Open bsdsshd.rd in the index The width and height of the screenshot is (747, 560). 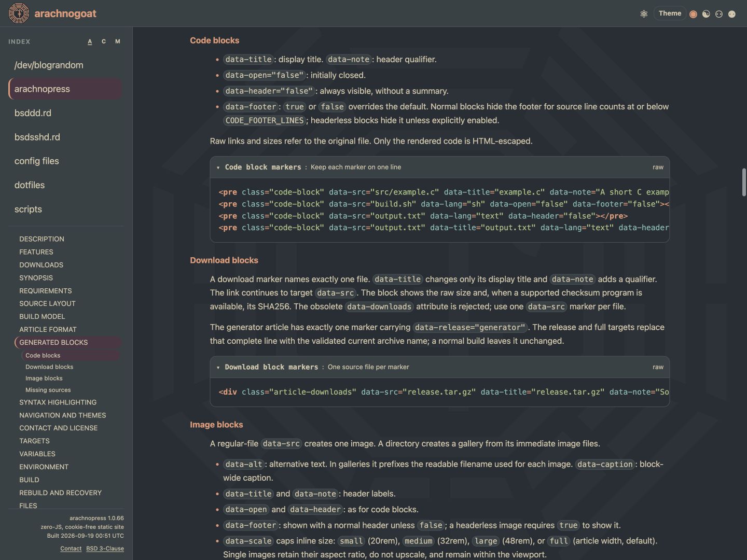coord(65,137)
